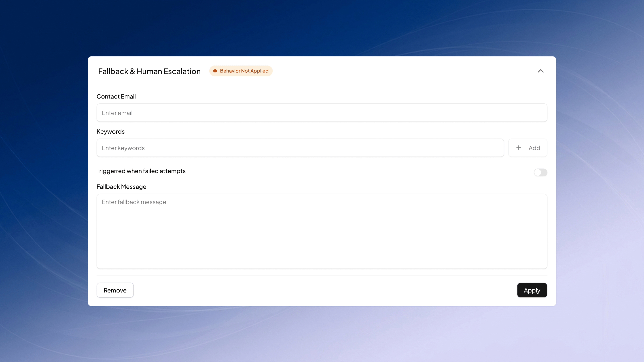
Task: Remove this behavior with the Remove button
Action: point(115,290)
